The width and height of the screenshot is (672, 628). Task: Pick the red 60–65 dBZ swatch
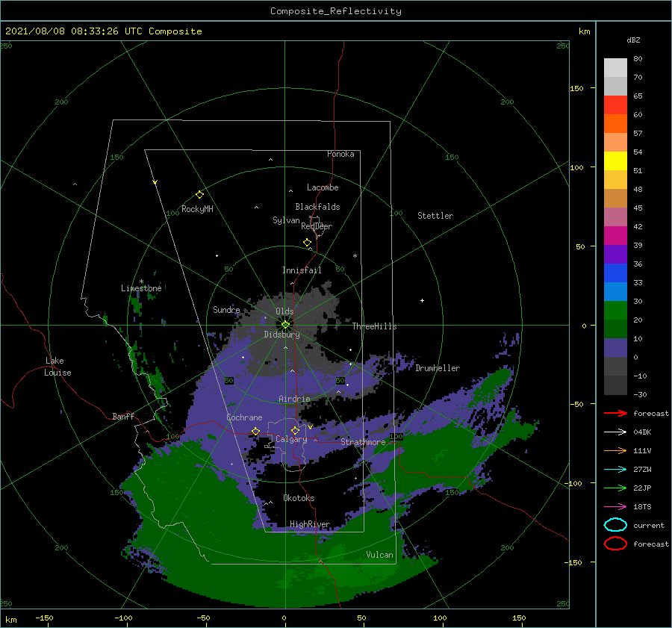(x=615, y=105)
